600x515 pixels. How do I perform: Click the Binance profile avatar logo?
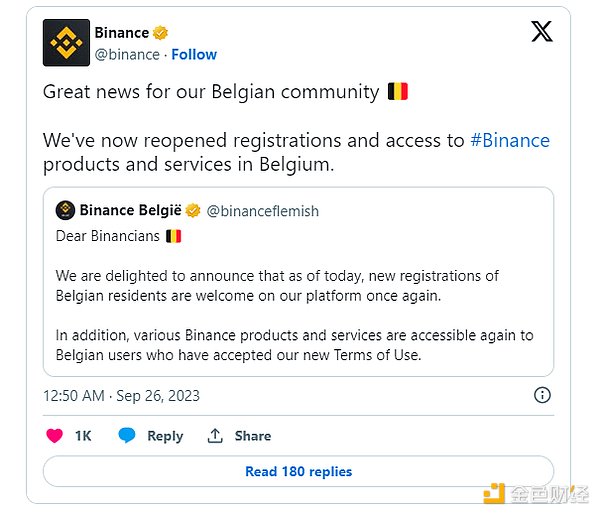[65, 42]
